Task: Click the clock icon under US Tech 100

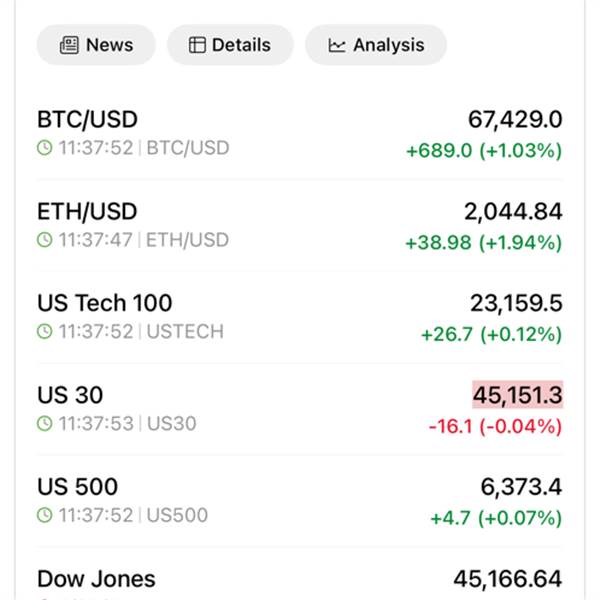Action: pos(44,332)
